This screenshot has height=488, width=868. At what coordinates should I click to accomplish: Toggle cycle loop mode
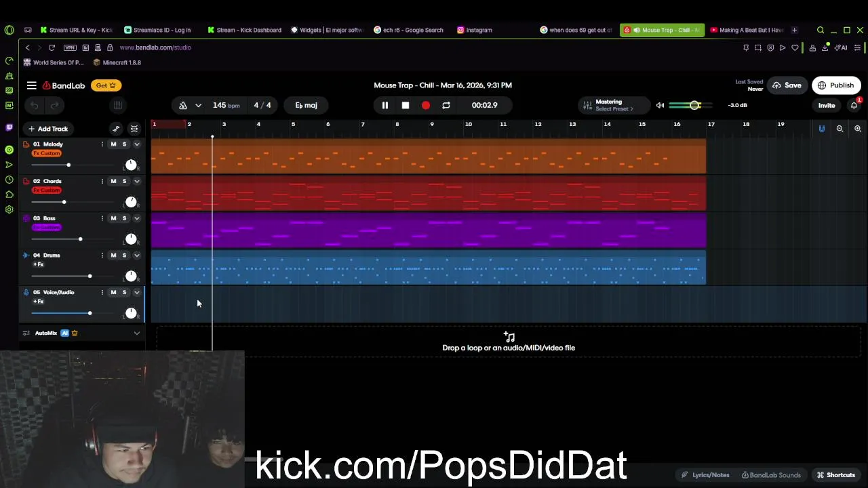coord(446,105)
